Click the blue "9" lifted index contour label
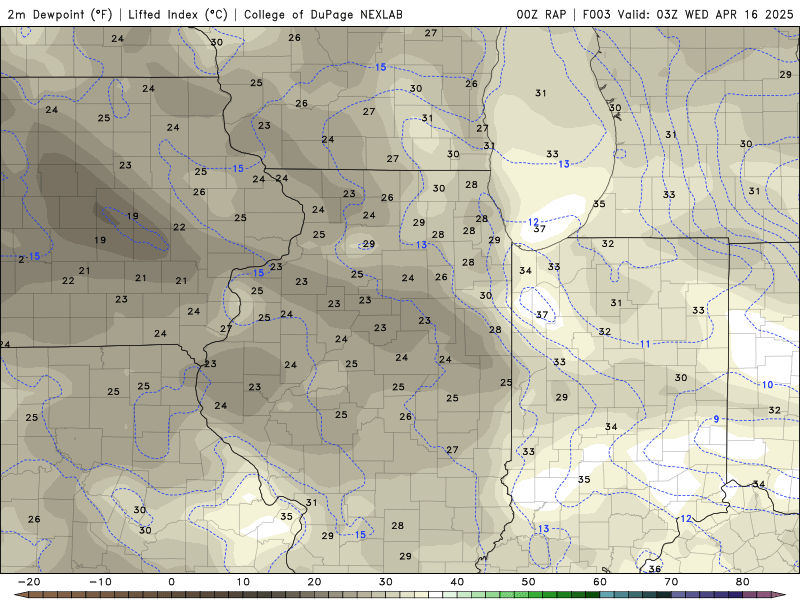This screenshot has width=800, height=600. (x=716, y=419)
